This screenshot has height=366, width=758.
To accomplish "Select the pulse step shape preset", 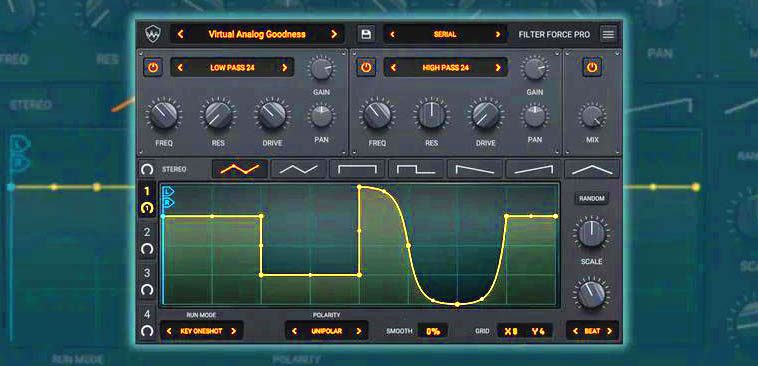I will click(x=416, y=169).
